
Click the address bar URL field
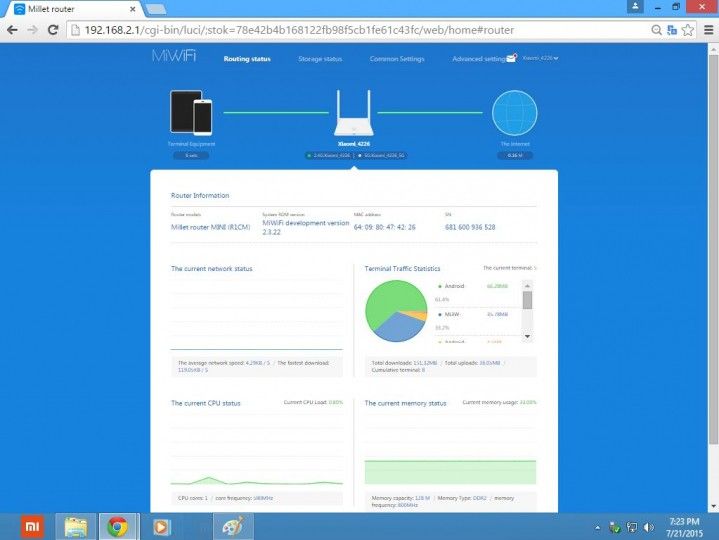[358, 30]
